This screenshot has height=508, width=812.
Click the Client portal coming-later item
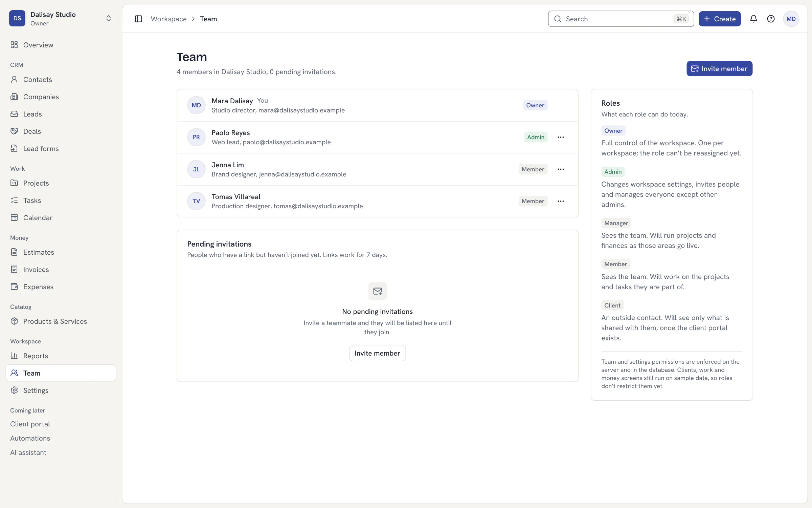(30, 424)
